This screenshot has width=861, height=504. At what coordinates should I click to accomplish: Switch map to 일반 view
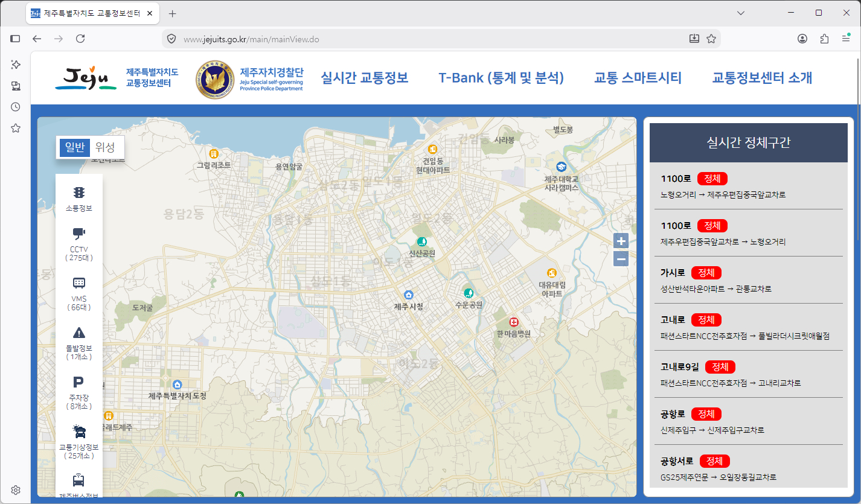[75, 147]
